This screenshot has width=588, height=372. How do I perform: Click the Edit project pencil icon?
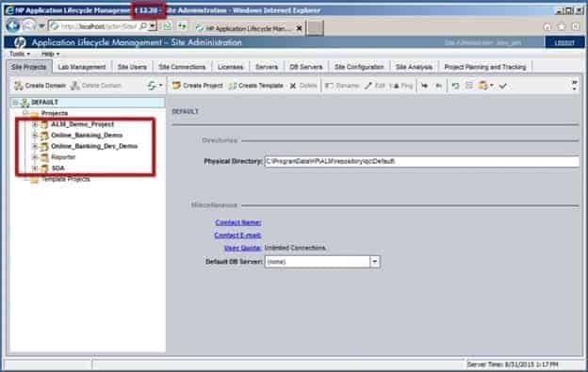pyautogui.click(x=368, y=86)
